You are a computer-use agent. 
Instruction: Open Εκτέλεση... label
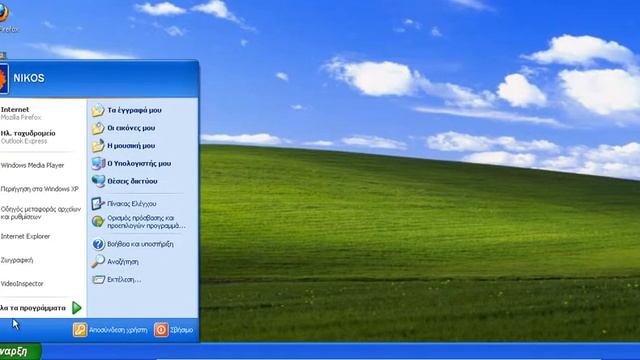coord(124,280)
